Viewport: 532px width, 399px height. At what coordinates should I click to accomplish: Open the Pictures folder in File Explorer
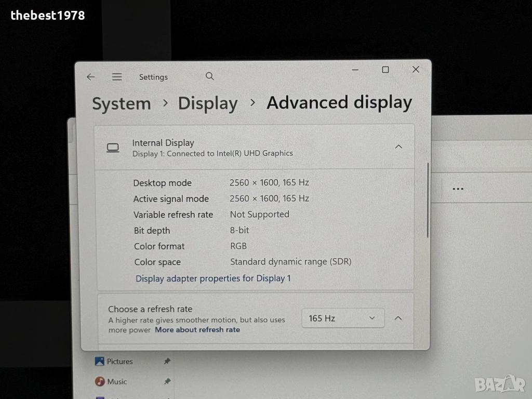tap(119, 362)
